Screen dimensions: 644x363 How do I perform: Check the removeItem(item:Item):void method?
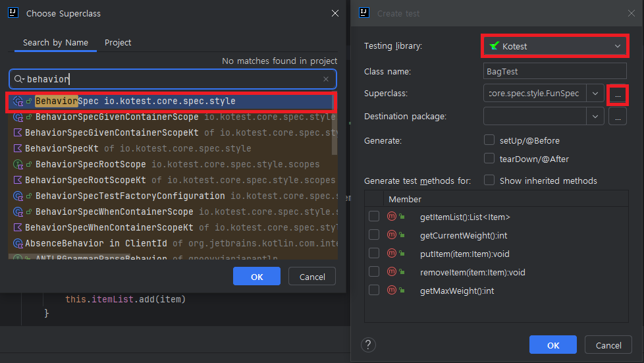point(374,271)
